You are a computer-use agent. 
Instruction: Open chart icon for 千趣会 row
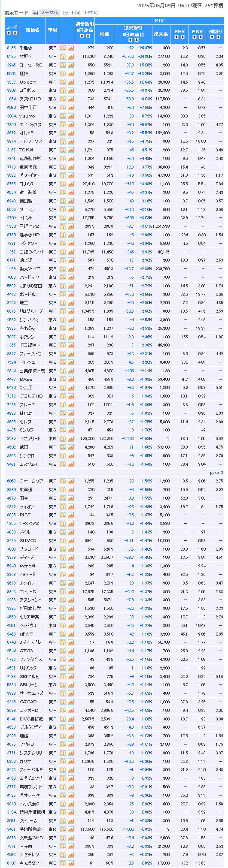(x=71, y=48)
